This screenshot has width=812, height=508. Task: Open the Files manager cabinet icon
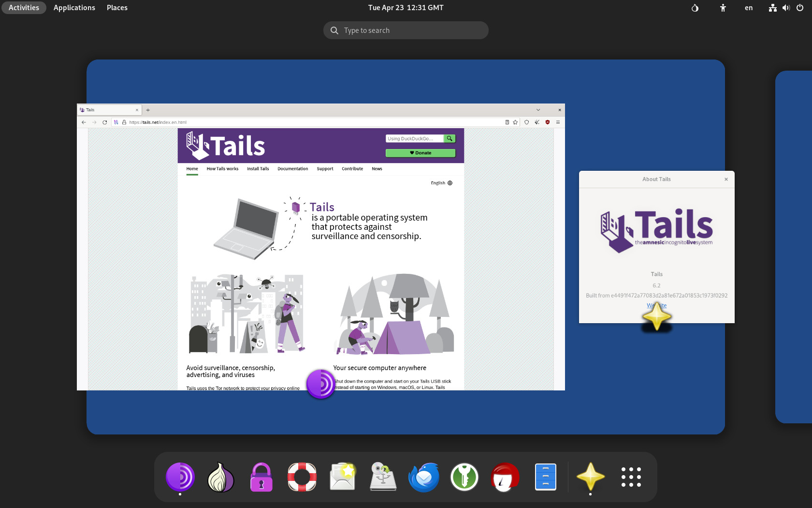[x=546, y=477]
